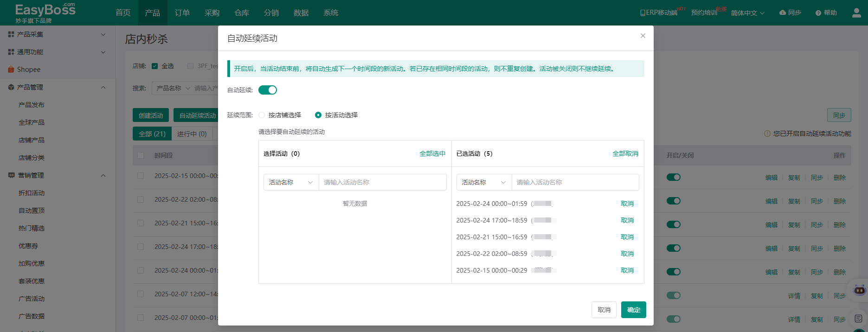Expand the 通用功能 sidebar section

coord(103,52)
